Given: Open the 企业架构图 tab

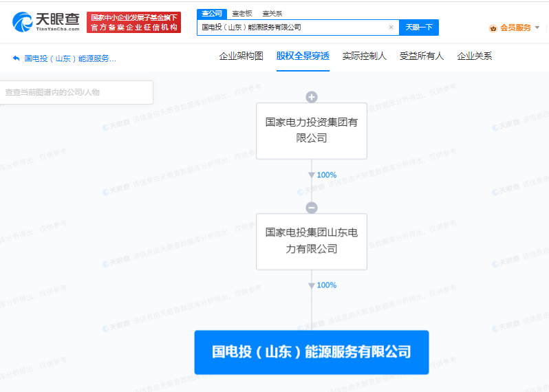Looking at the screenshot, I should tap(241, 56).
